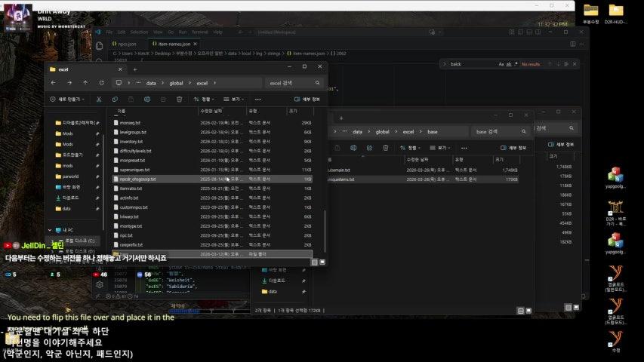Click the Share icon in base window toolbar
This screenshot has width=644, height=362.
370,148
